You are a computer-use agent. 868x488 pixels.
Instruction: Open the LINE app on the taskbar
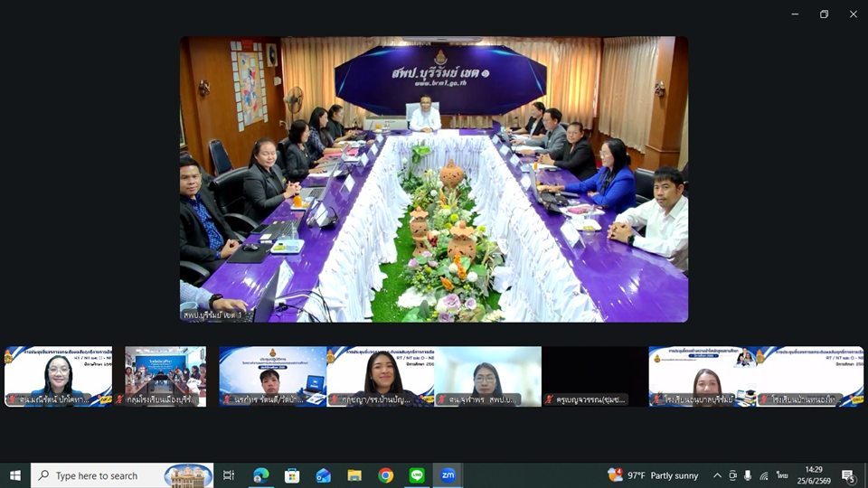[x=417, y=475]
